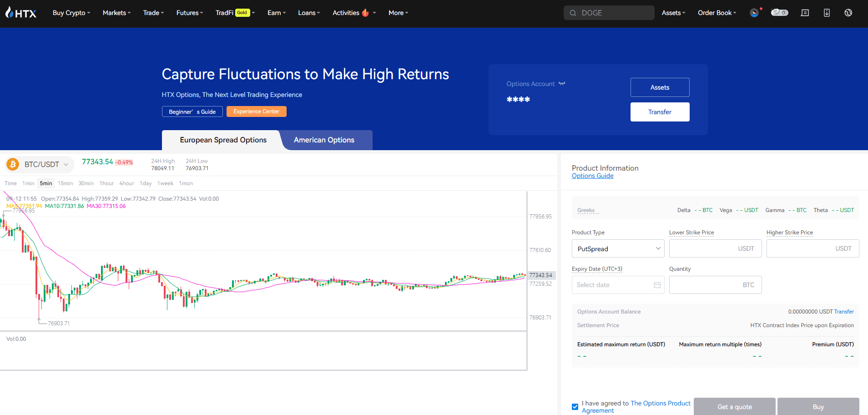The image size is (868, 415).
Task: Click the Bitcoin coin icon
Action: click(x=13, y=164)
